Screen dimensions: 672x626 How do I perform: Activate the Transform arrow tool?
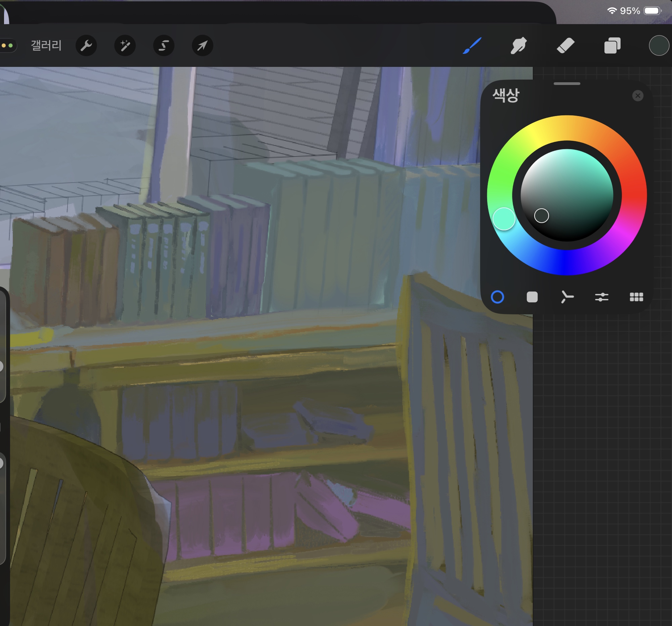click(202, 45)
